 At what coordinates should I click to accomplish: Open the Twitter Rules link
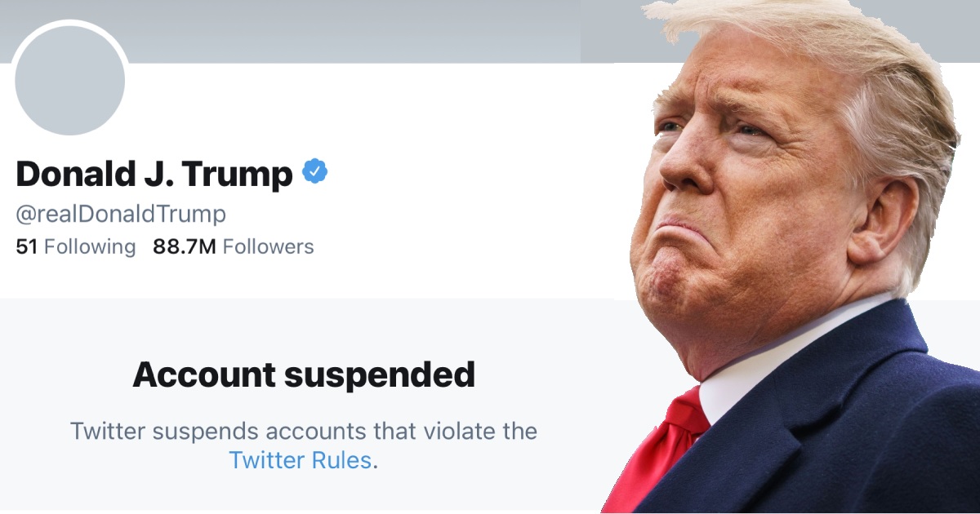coord(301,459)
